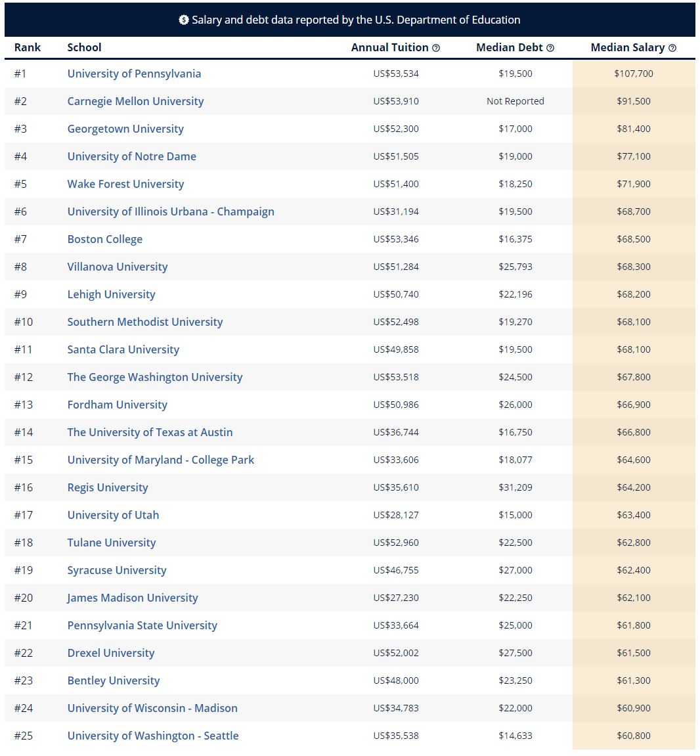Click the #13 rank cell
Screen dimensions: 700x756
click(24, 405)
